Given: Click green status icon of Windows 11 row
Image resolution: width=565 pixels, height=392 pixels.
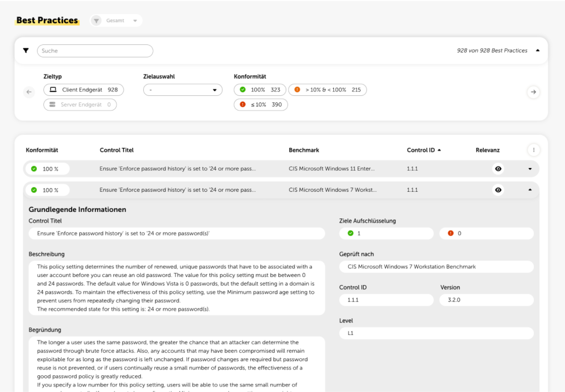Looking at the screenshot, I should [34, 169].
